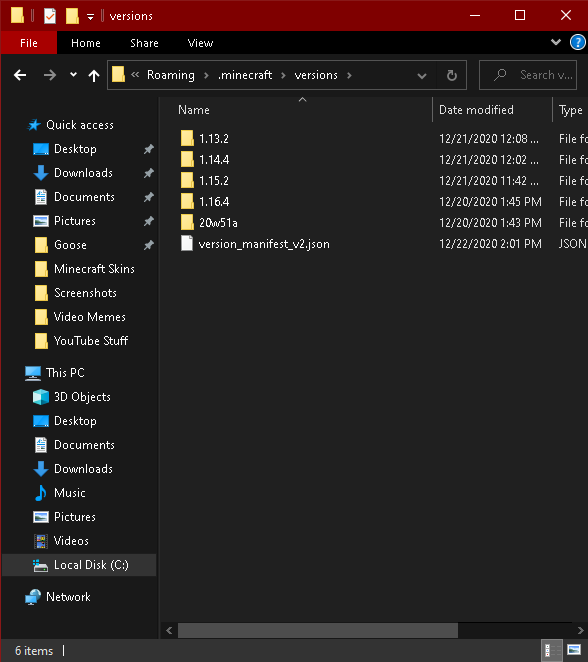Select the 20w51a folder

(x=218, y=223)
